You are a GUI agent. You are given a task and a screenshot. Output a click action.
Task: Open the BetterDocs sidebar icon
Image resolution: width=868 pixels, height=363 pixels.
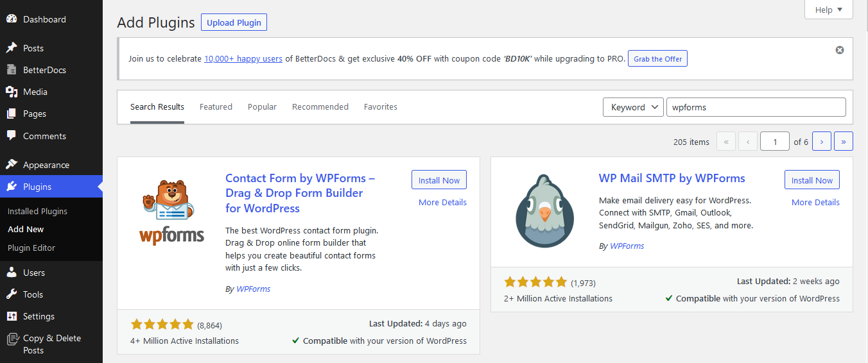[x=12, y=70]
